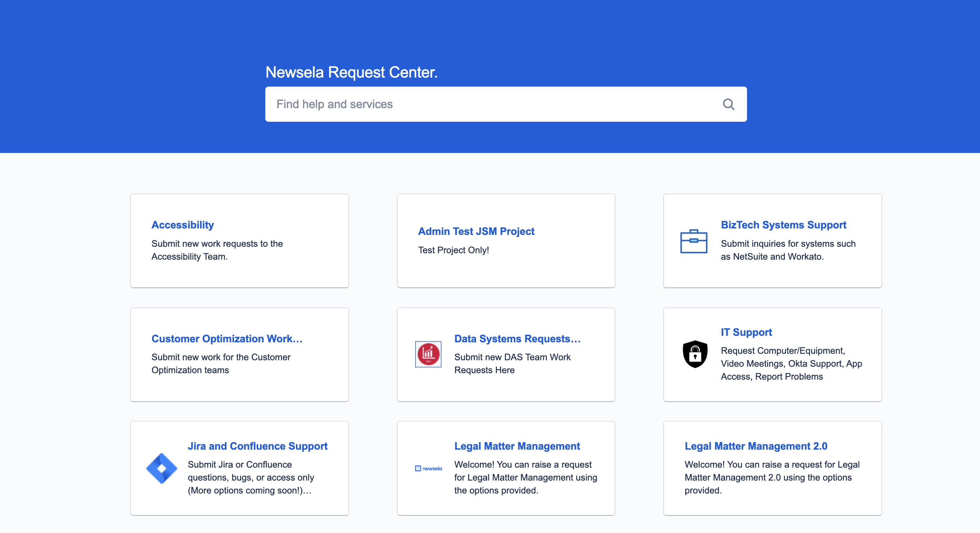This screenshot has height=533, width=980.
Task: Click the newsela logo icon
Action: pos(428,468)
